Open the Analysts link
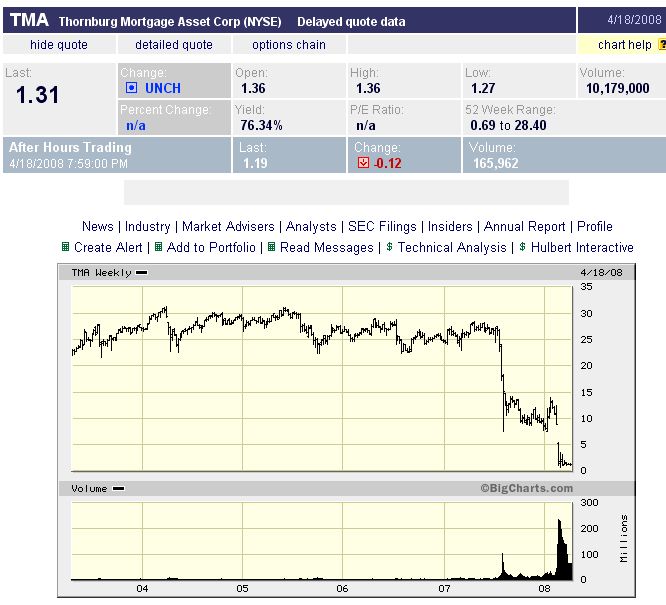 (311, 226)
